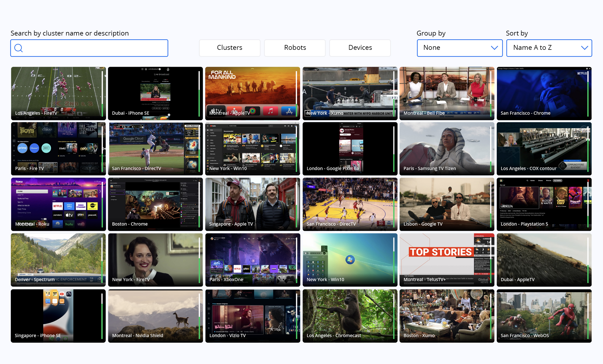This screenshot has height=364, width=603.
Task: Select the New York - Xumo stream
Action: click(x=350, y=93)
